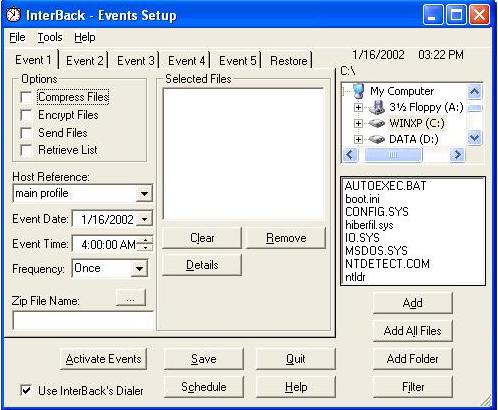Click the Add button
This screenshot has width=498, height=410.
tap(413, 303)
